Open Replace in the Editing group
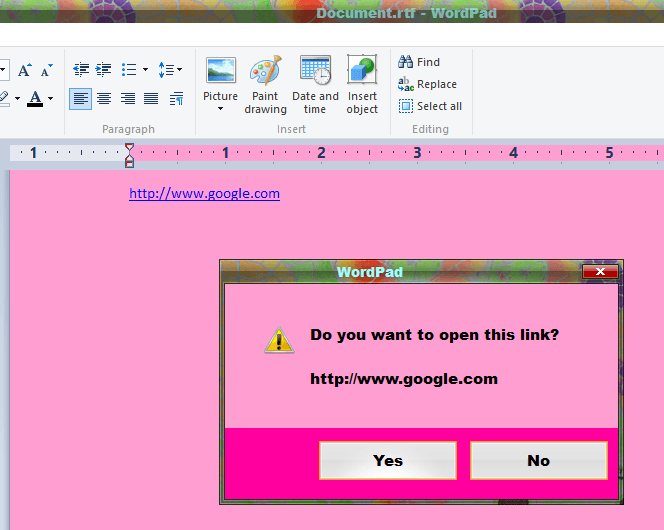The height and width of the screenshot is (530, 664). 427,84
